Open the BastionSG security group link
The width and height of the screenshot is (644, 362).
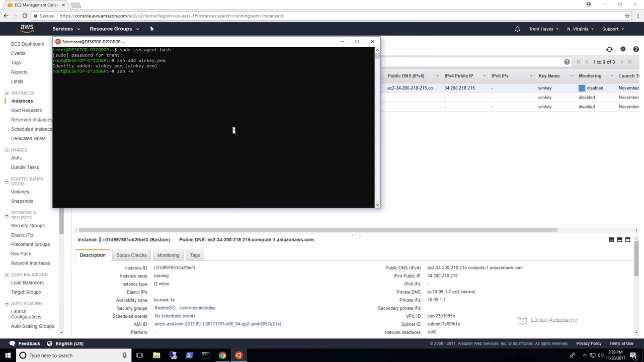coord(165,308)
